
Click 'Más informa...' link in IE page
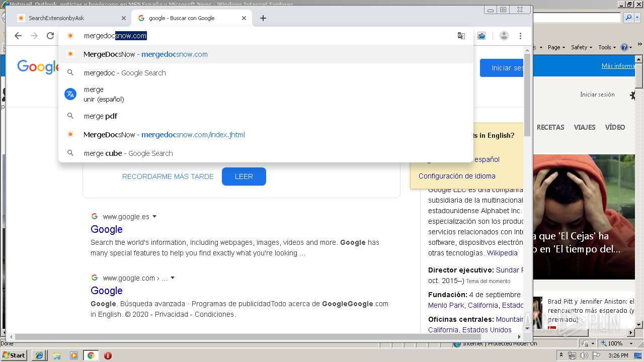tap(618, 66)
